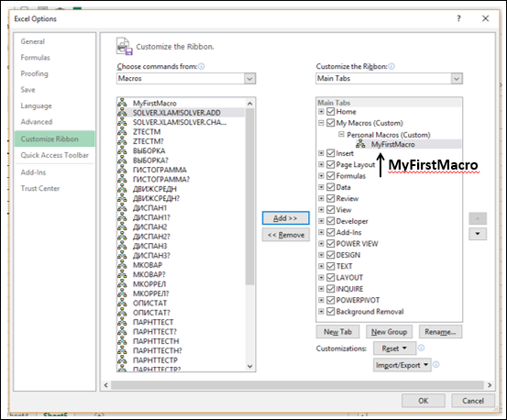Click the Move Up arrow button
507x420 pixels.
coord(478,218)
